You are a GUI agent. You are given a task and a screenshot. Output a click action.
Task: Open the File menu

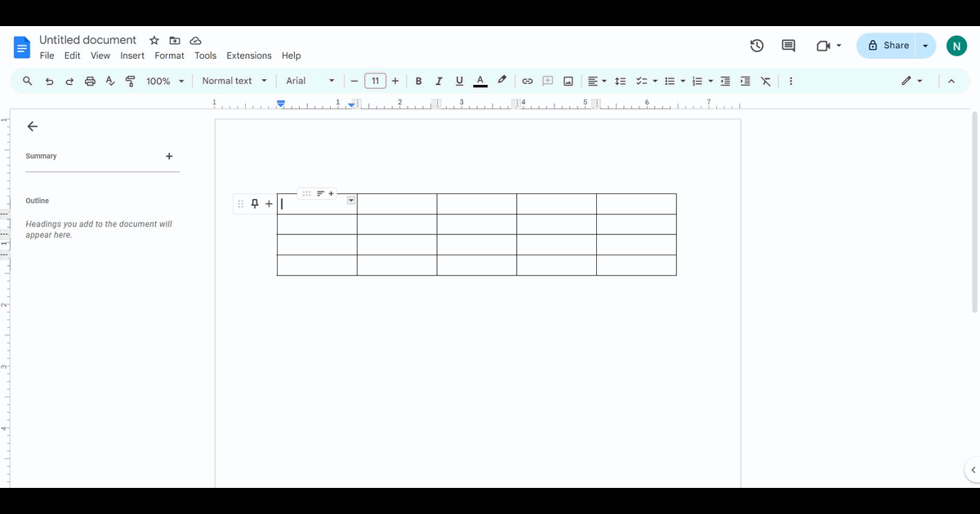click(47, 55)
